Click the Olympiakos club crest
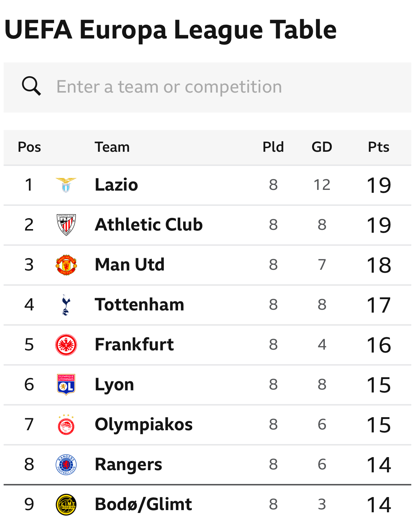 [66, 424]
